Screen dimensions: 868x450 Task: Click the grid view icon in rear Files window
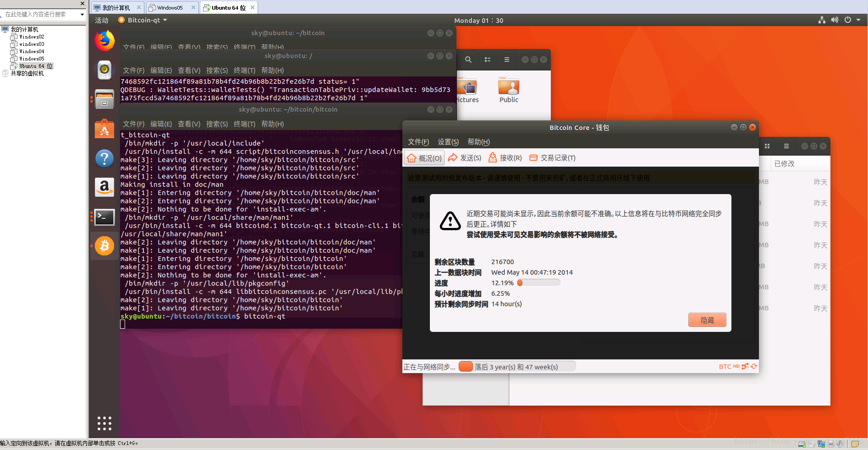pos(767,146)
